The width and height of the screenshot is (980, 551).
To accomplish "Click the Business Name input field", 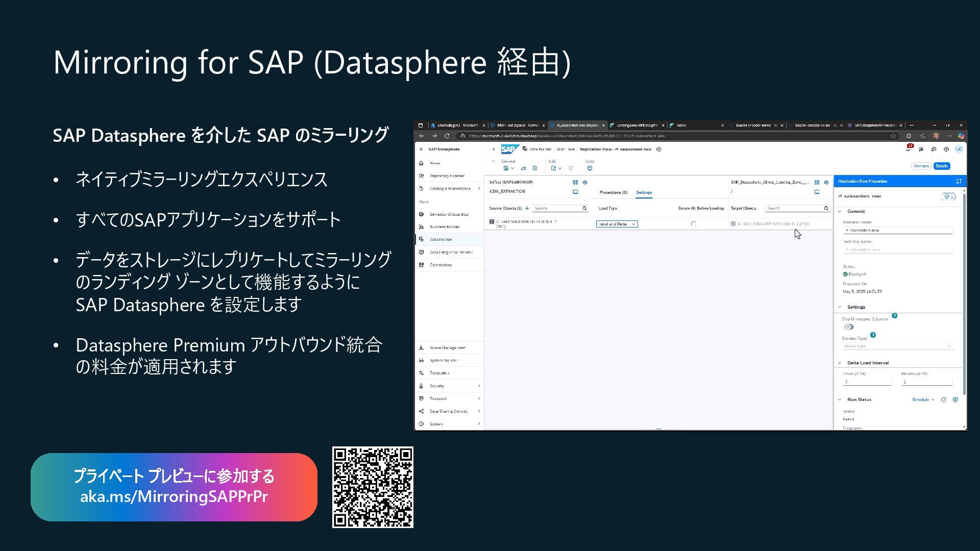I will tap(897, 231).
